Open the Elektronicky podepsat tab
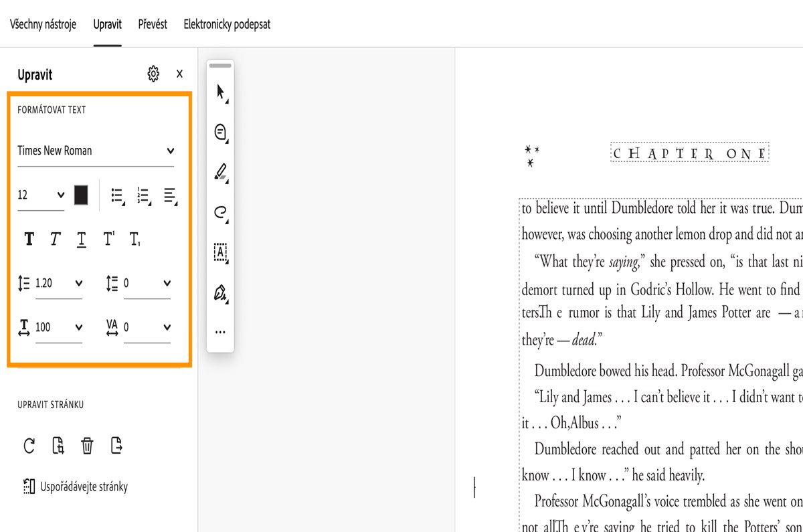803x532 pixels. 228,24
